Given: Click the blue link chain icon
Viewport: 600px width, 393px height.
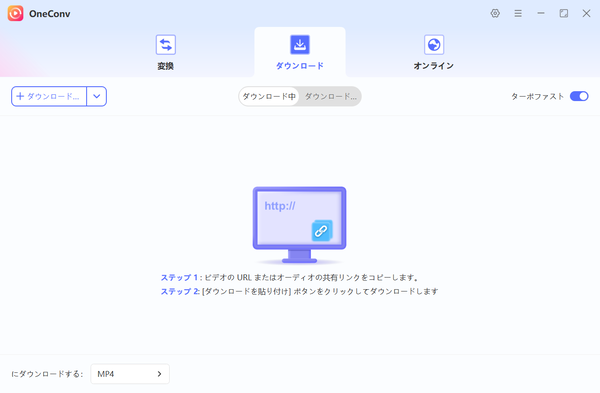Looking at the screenshot, I should click(x=321, y=231).
